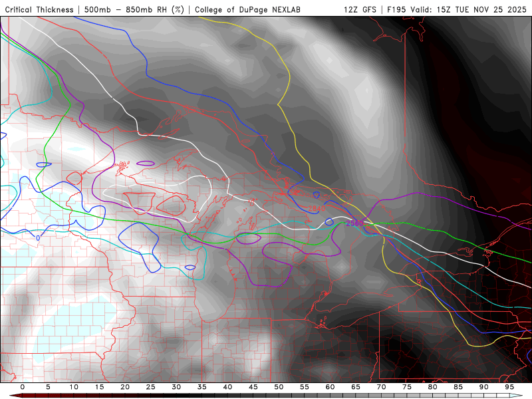
Task: Click the "90" value on the color scale
Action: tap(483, 387)
